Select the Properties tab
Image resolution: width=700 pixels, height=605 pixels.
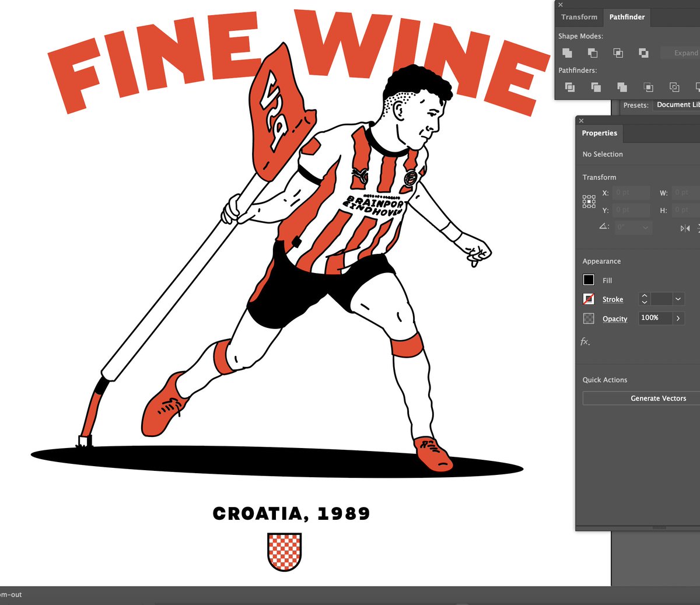pyautogui.click(x=599, y=133)
